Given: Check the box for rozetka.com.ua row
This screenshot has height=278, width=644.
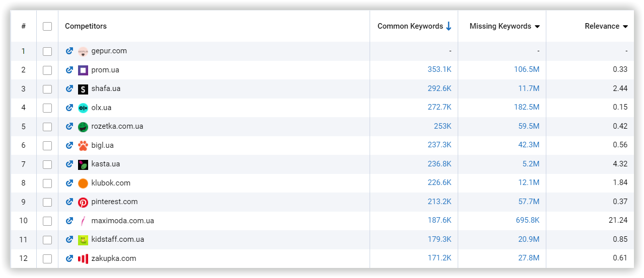Looking at the screenshot, I should pos(47,127).
